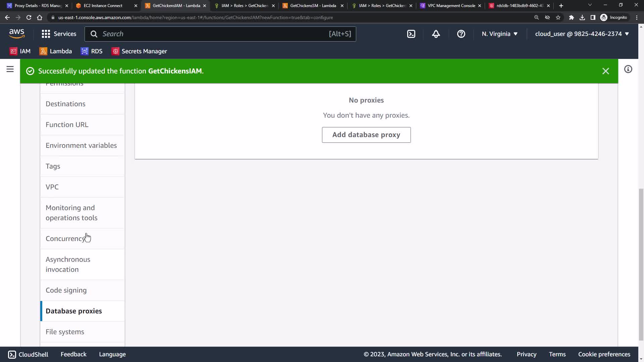Viewport: 644px width, 362px height.
Task: Expand the N. Virginia region dropdown
Action: (499, 34)
